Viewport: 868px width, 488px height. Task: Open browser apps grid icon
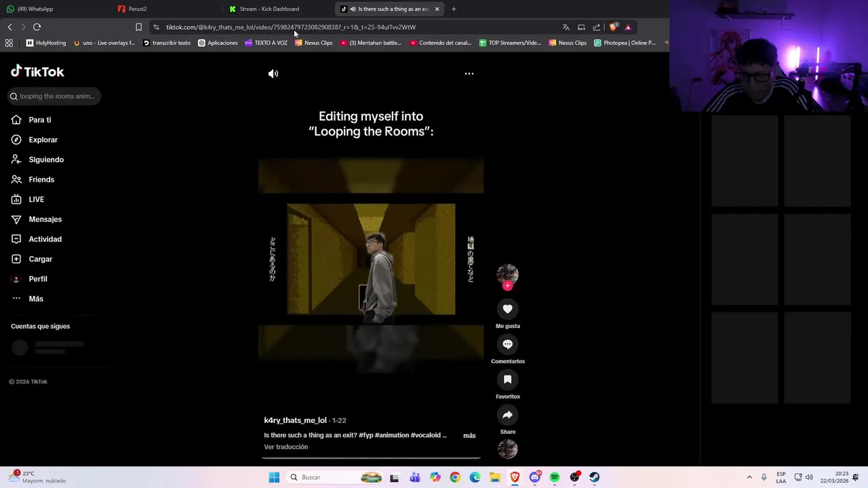pyautogui.click(x=9, y=43)
